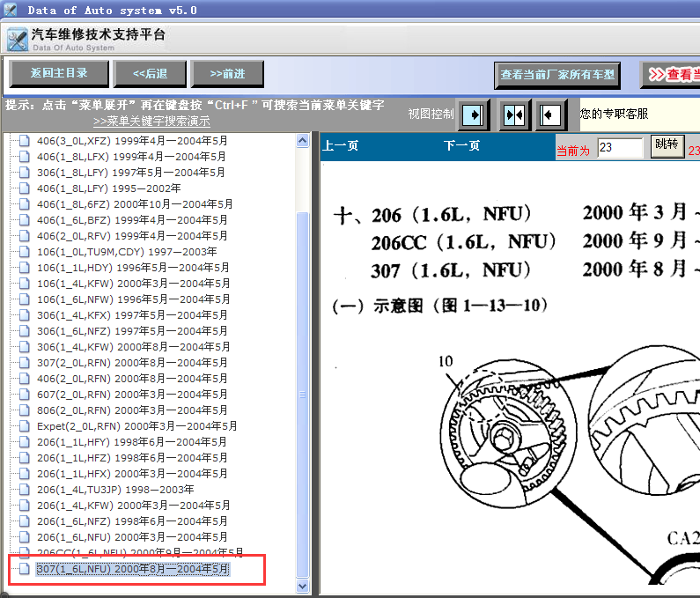Select 406(1_8L,LFX) 1999年4月—2004年5月

[x=131, y=157]
